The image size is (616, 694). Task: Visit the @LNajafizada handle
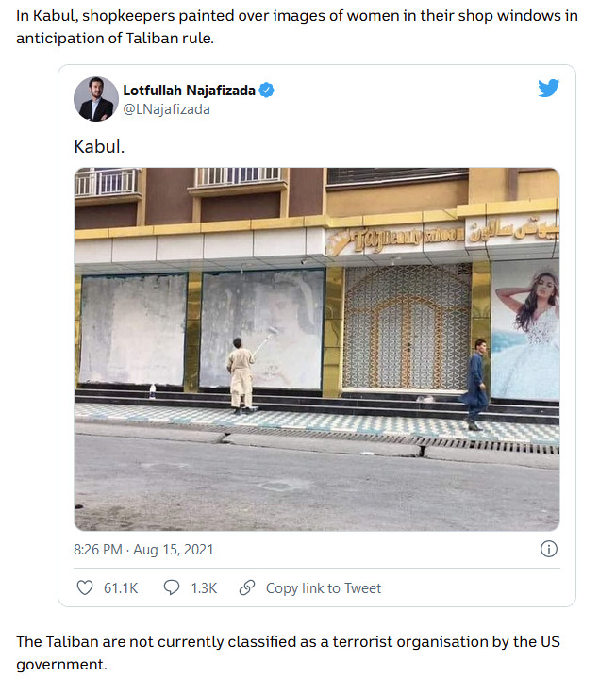167,109
